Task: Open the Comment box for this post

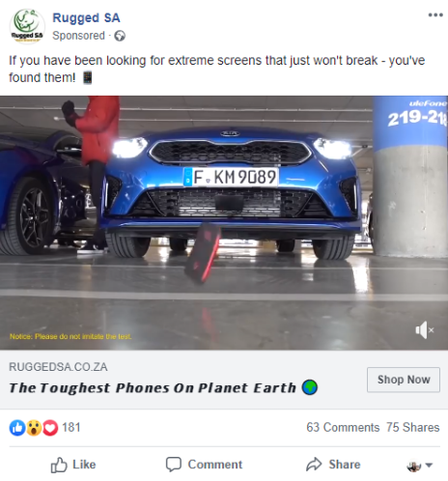Action: click(204, 465)
